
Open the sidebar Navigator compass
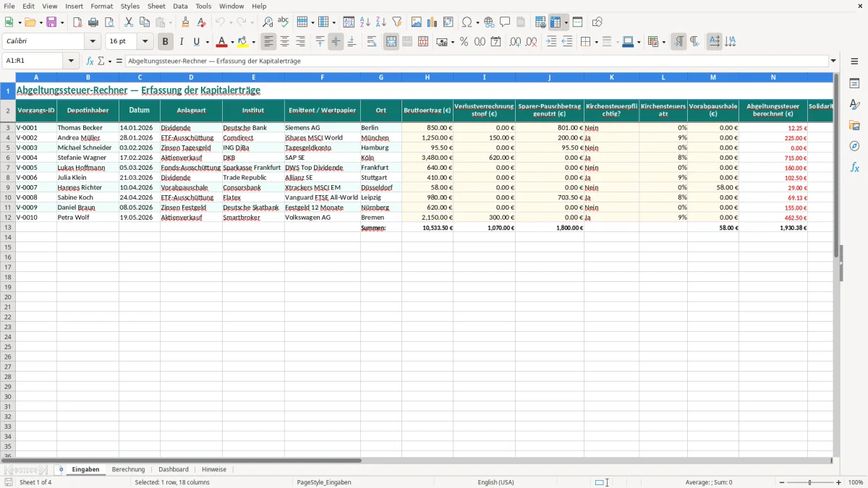click(x=854, y=146)
